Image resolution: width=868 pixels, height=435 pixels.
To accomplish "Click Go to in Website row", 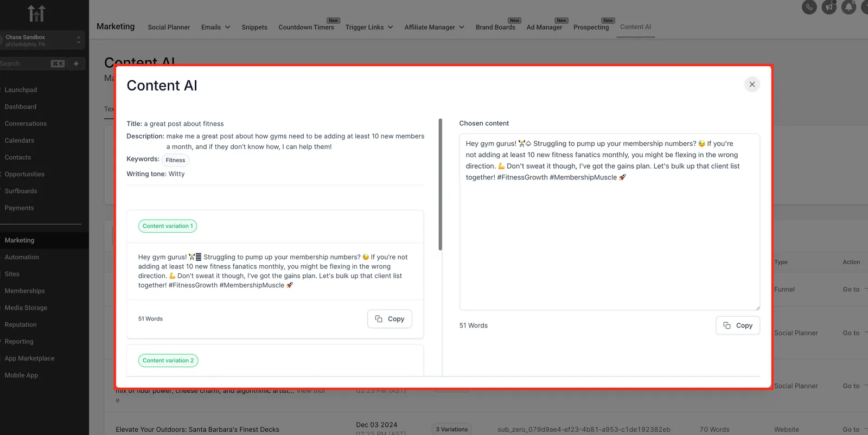I will (851, 430).
